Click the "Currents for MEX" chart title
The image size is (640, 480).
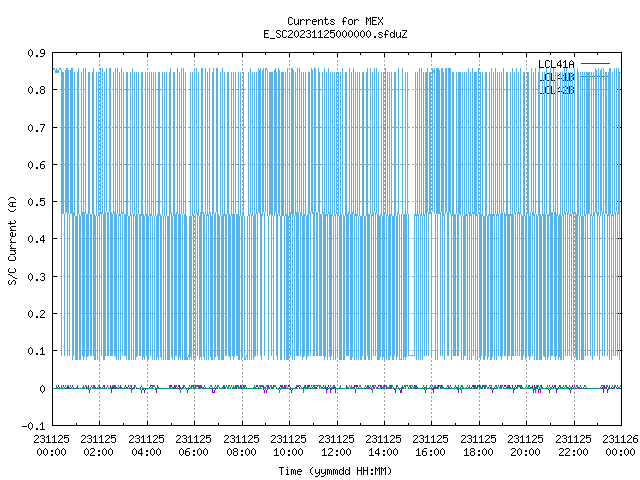coord(335,21)
